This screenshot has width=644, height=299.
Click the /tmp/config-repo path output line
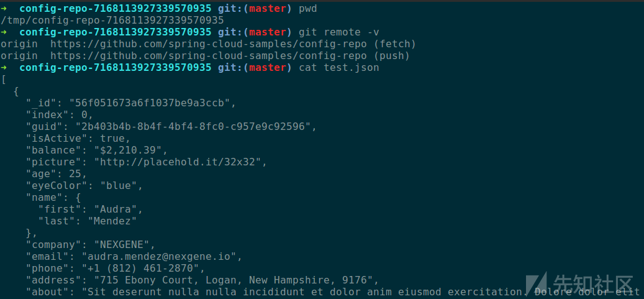[x=112, y=21]
